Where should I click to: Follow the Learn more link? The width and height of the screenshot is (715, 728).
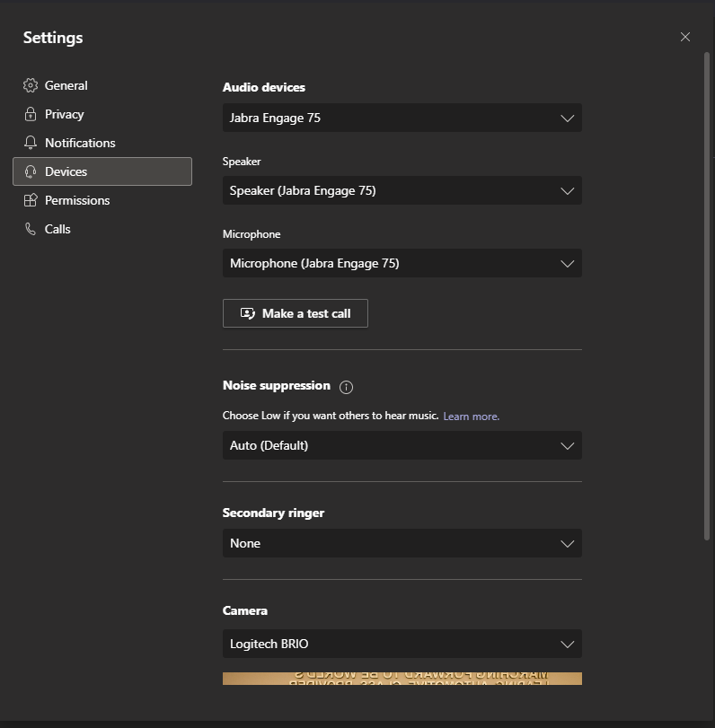click(471, 417)
